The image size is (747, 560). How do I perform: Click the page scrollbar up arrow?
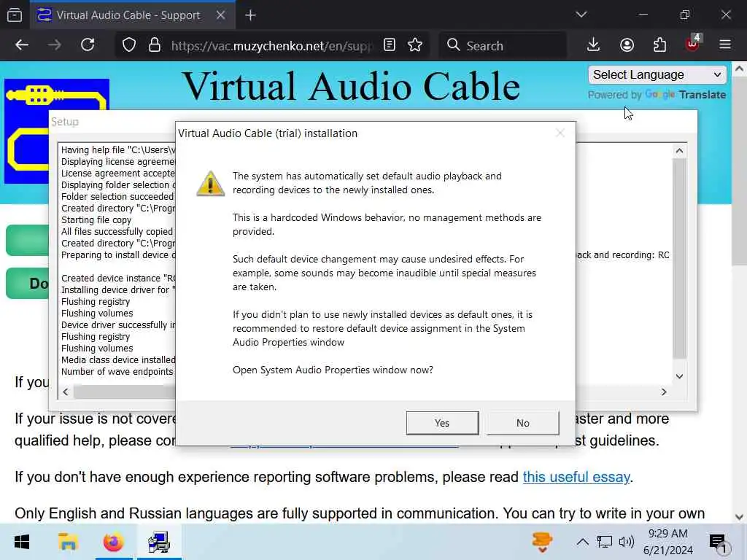coord(739,69)
